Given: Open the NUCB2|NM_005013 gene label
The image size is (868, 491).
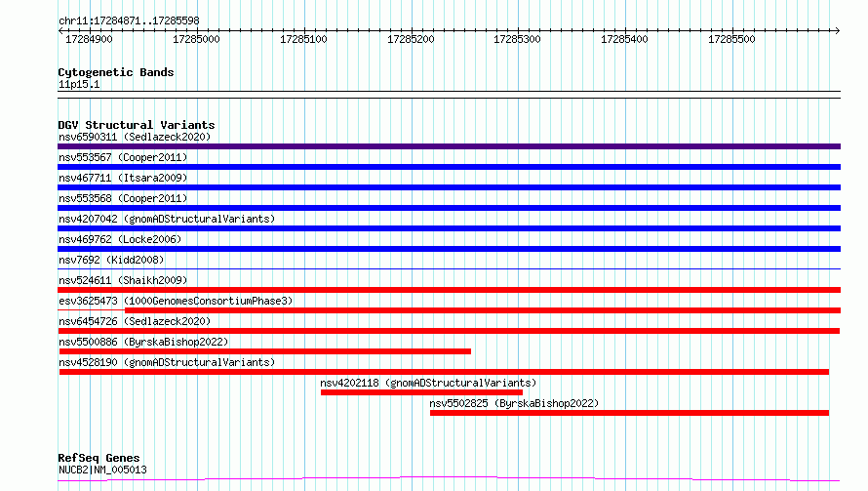Looking at the screenshot, I should [x=102, y=470].
